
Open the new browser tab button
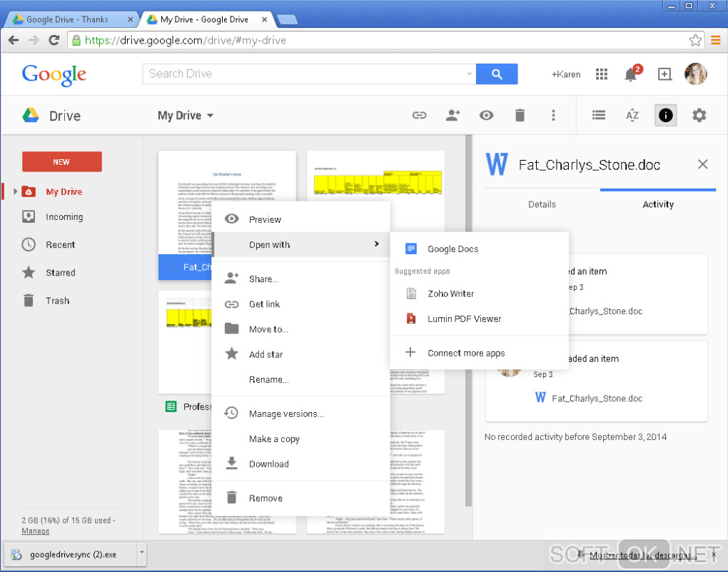tap(287, 19)
